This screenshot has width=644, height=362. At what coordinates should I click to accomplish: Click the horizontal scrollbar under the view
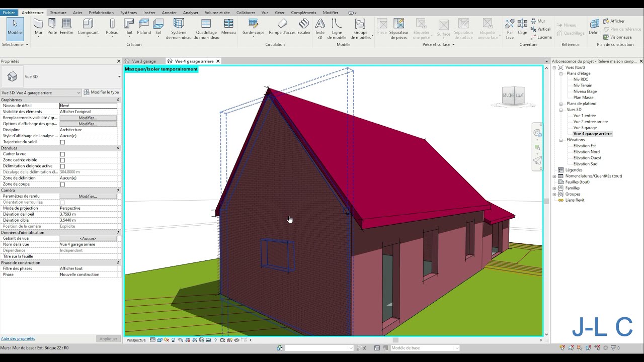click(x=395, y=340)
